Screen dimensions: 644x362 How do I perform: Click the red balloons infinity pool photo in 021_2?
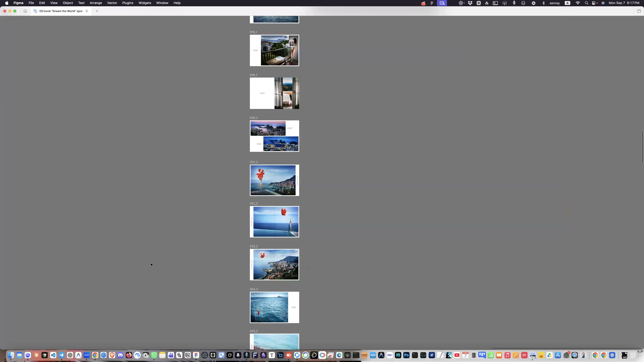tap(276, 222)
